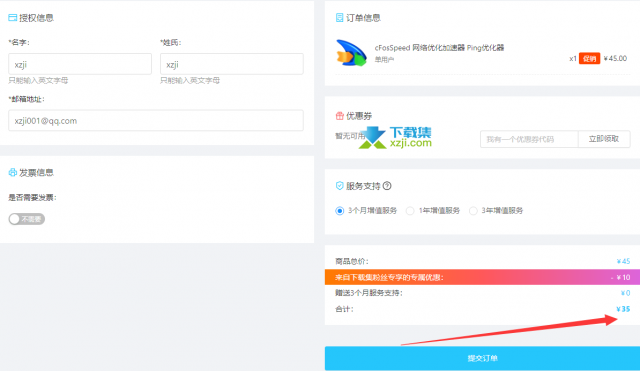Toggle the 是否需要发票 invoice switch
The height and width of the screenshot is (371, 640).
click(x=27, y=219)
